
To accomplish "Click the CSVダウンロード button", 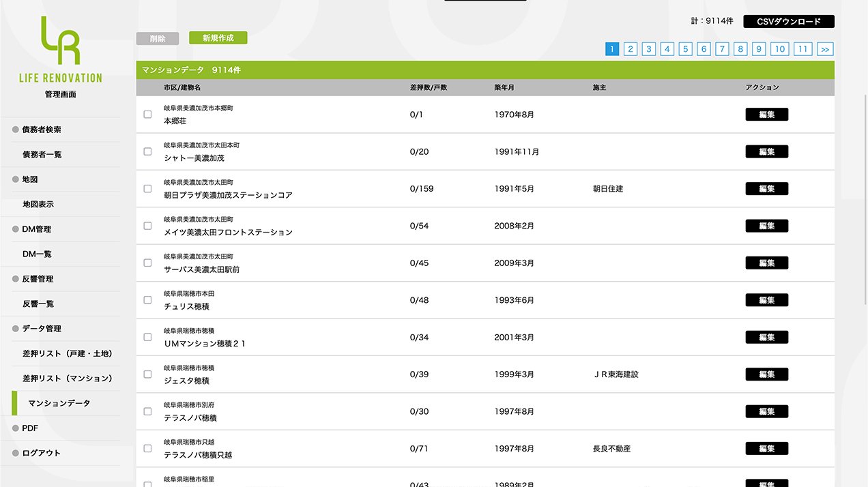I will (x=788, y=22).
